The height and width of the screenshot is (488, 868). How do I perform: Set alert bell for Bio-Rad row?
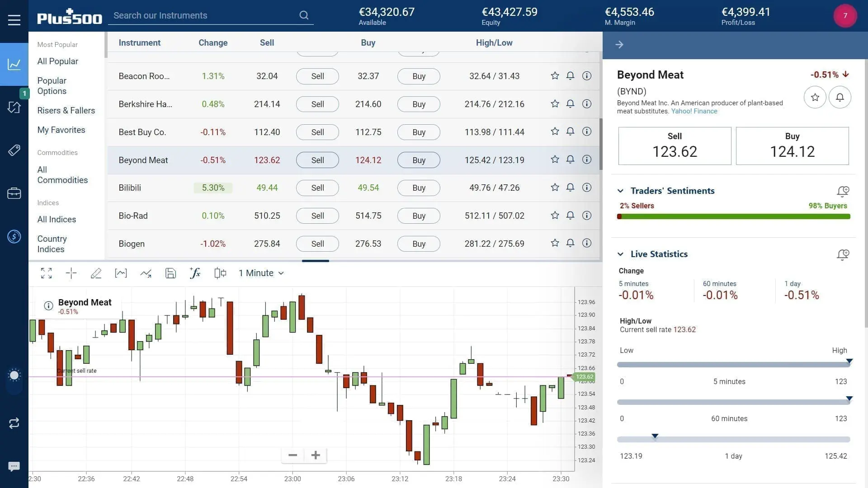[x=570, y=216]
